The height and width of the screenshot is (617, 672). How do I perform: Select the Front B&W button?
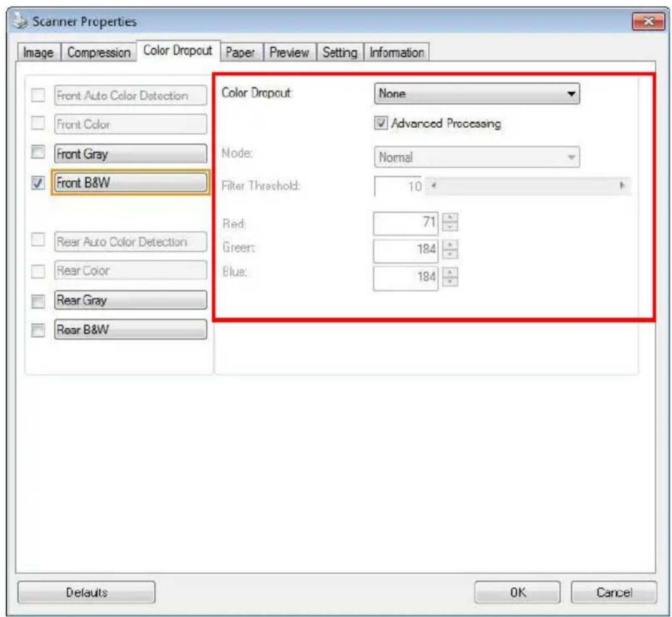(x=130, y=182)
